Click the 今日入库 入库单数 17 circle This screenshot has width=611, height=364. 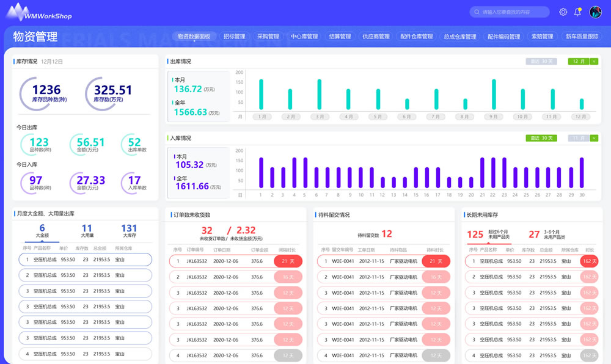(x=134, y=181)
